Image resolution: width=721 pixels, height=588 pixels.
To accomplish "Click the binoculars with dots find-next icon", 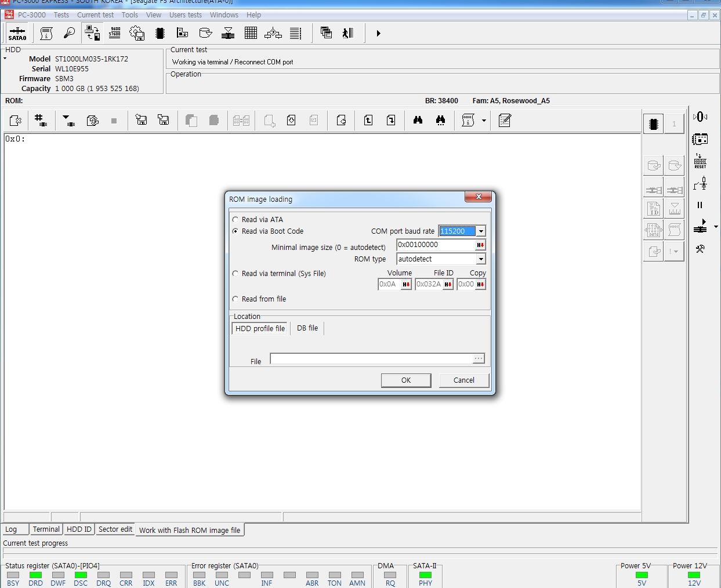I will 440,120.
